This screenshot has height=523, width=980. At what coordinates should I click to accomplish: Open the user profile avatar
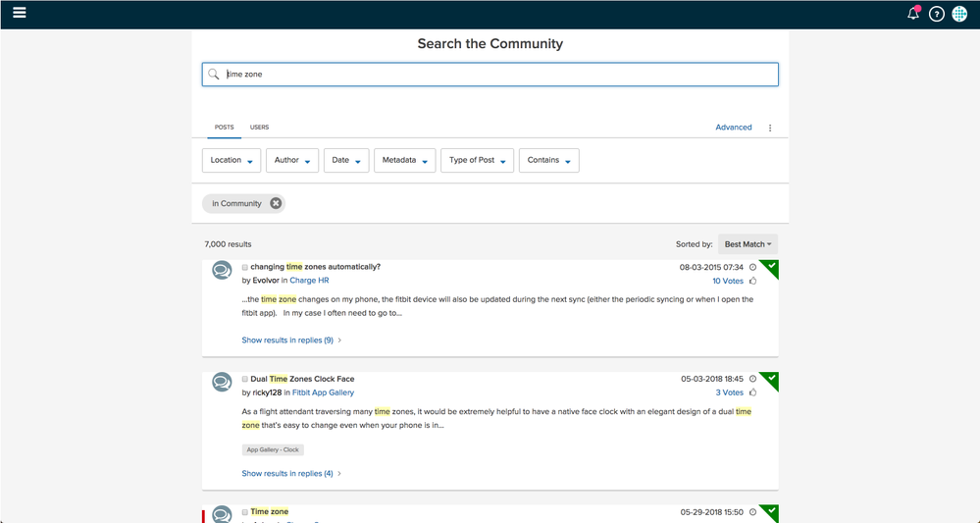point(959,14)
